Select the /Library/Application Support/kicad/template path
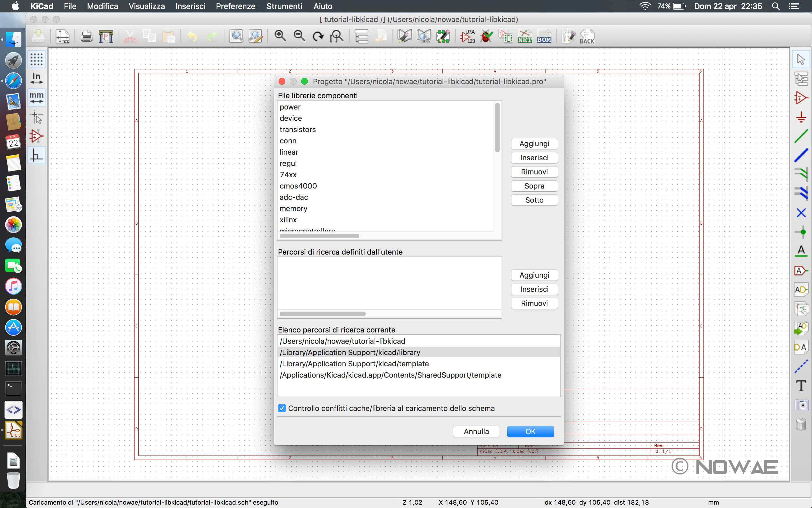The image size is (812, 508). point(419,364)
